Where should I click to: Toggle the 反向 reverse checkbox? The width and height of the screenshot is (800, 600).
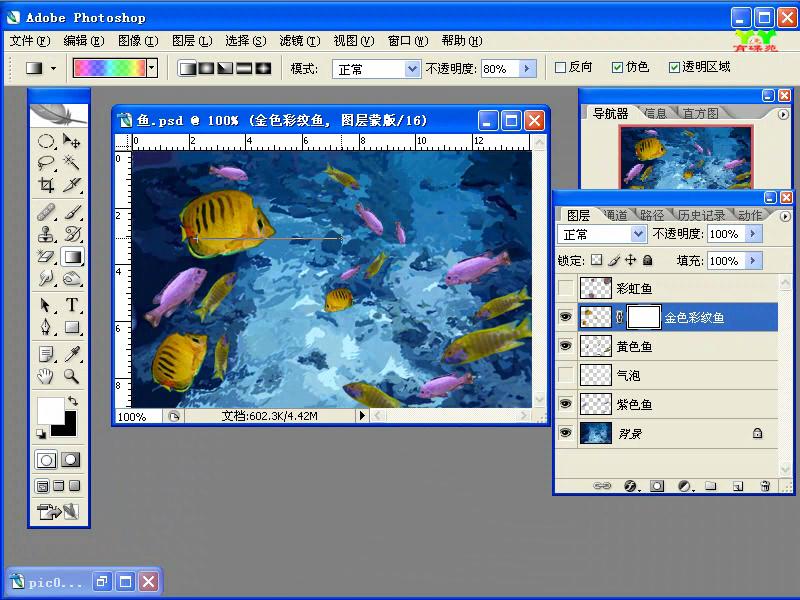(x=560, y=67)
